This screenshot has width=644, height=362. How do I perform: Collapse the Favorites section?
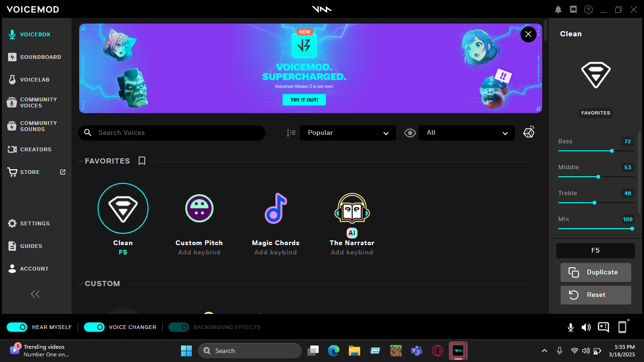pos(81,161)
